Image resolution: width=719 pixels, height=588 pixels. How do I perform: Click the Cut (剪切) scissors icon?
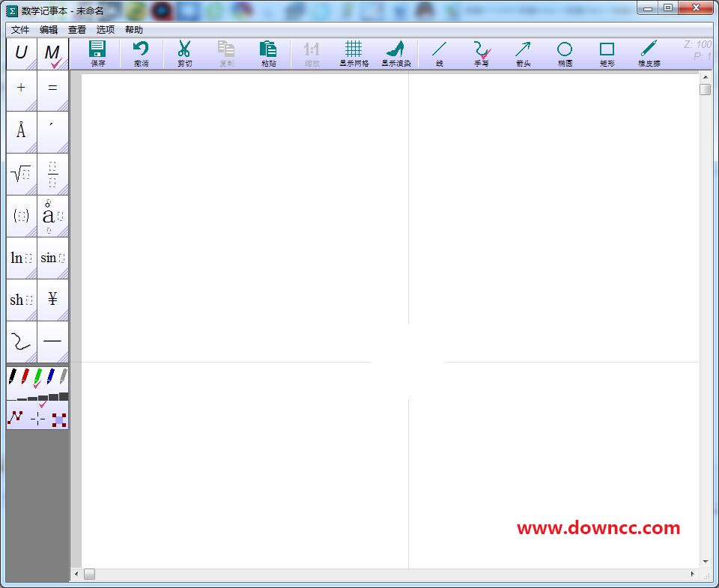(x=184, y=53)
